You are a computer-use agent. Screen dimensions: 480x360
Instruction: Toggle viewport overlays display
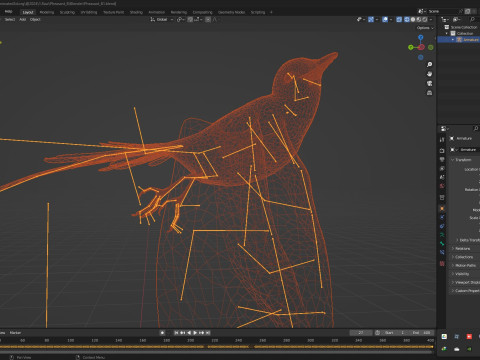385,20
